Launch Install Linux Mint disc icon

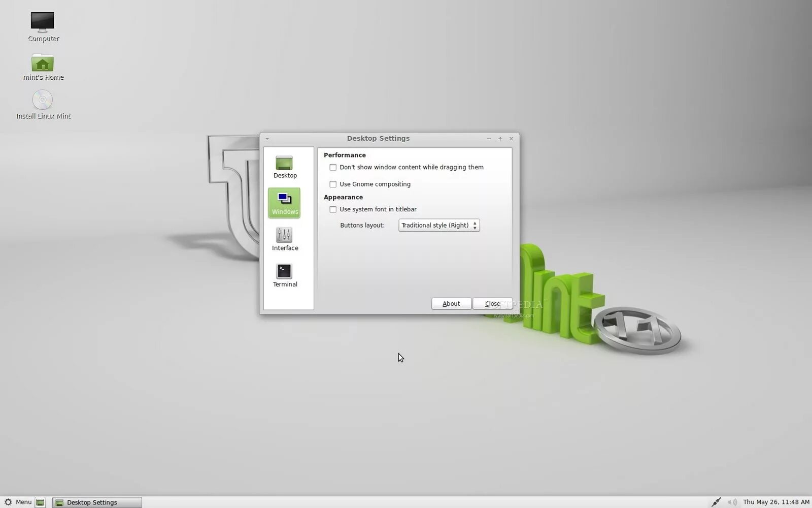[x=43, y=105]
